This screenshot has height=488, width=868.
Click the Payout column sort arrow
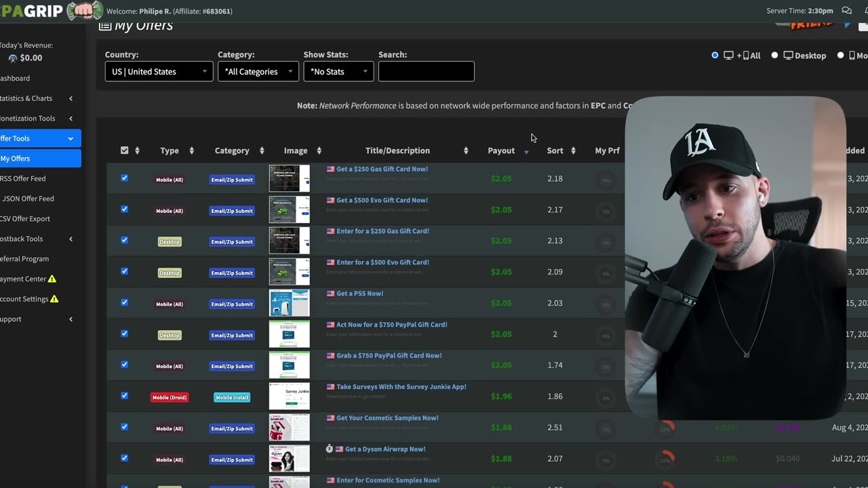pos(526,152)
